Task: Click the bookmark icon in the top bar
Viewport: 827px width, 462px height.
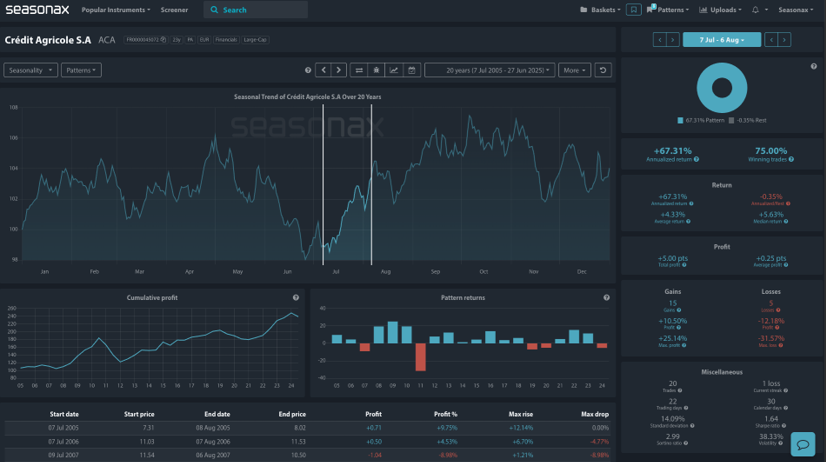Action: point(633,9)
